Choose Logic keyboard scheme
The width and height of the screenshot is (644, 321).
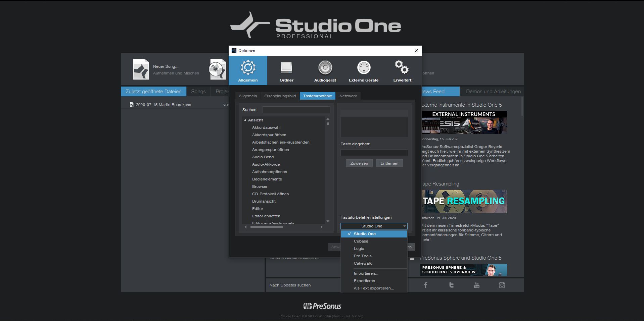pos(374,249)
